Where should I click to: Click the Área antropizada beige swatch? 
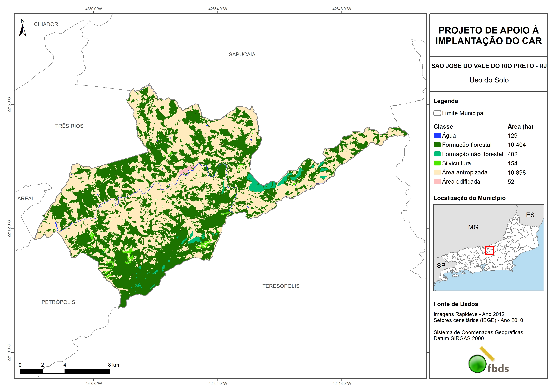coord(437,172)
